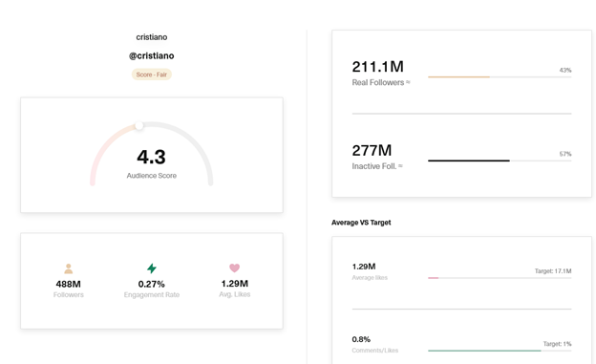This screenshot has width=596, height=364.
Task: Click the Comments/Likes green progress bar
Action: click(484, 351)
